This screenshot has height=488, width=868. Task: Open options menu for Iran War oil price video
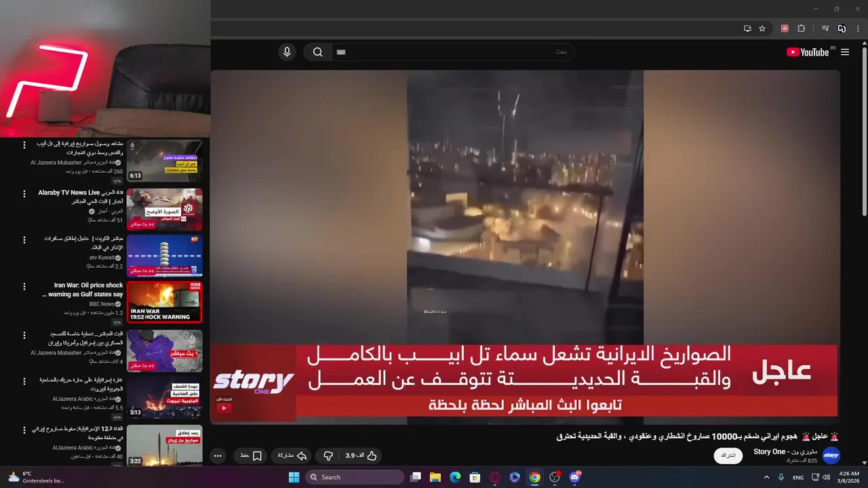(24, 287)
